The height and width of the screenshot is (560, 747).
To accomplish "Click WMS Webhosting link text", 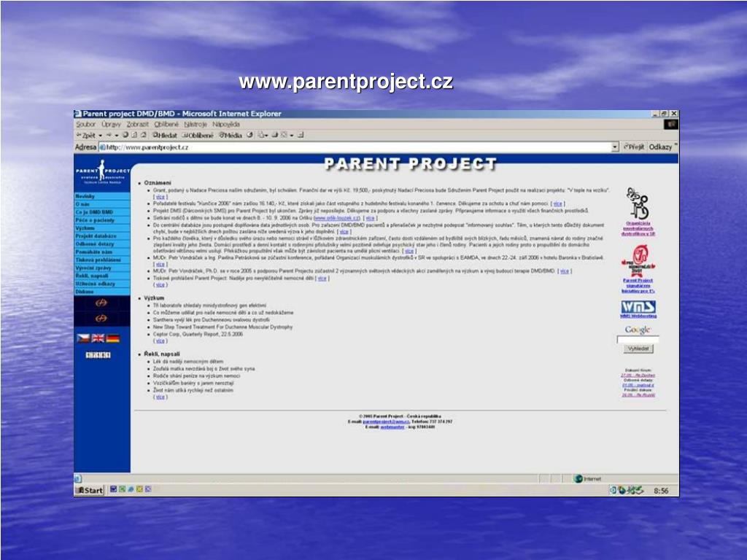I will [x=638, y=316].
